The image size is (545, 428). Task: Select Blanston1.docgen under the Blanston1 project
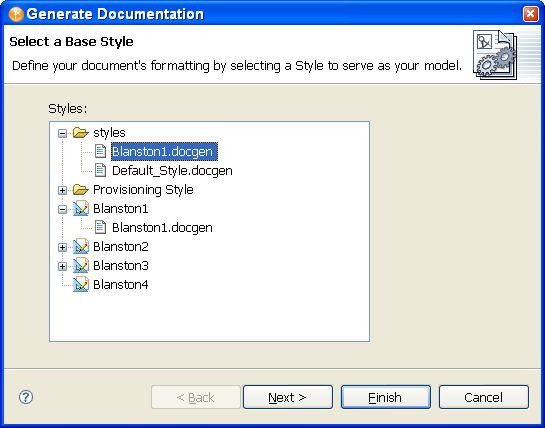pos(162,228)
